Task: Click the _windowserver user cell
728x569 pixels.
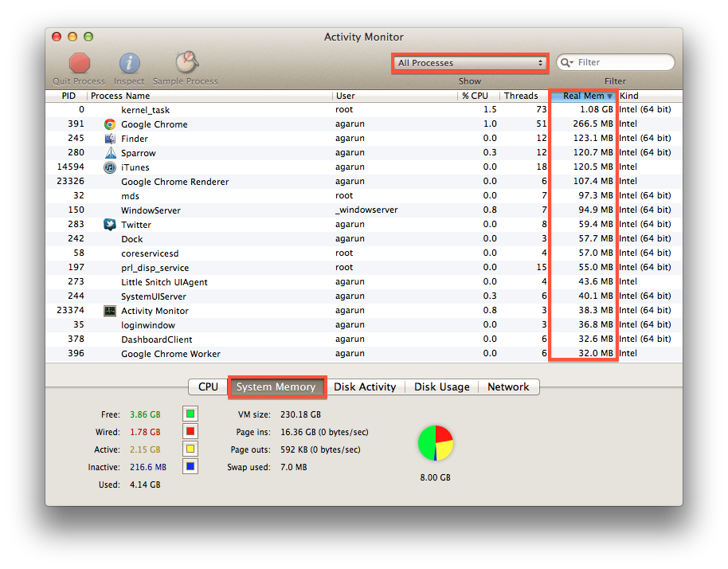Action: tap(366, 210)
